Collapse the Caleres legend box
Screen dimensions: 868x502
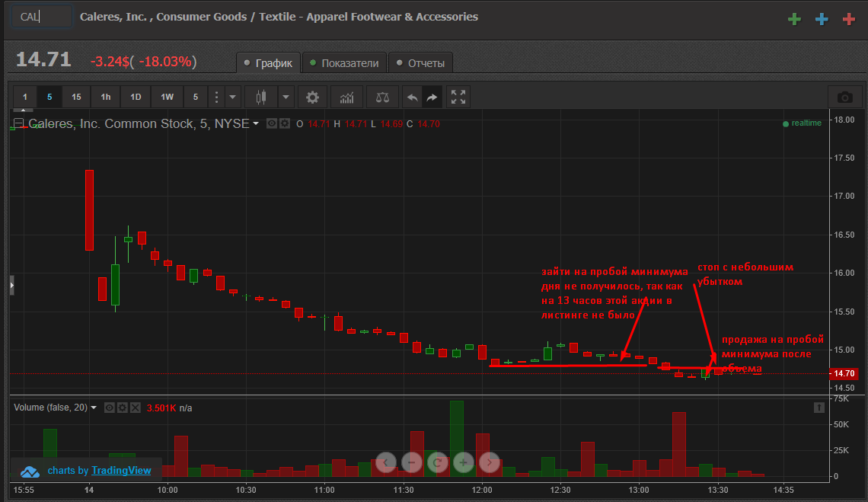click(x=18, y=123)
